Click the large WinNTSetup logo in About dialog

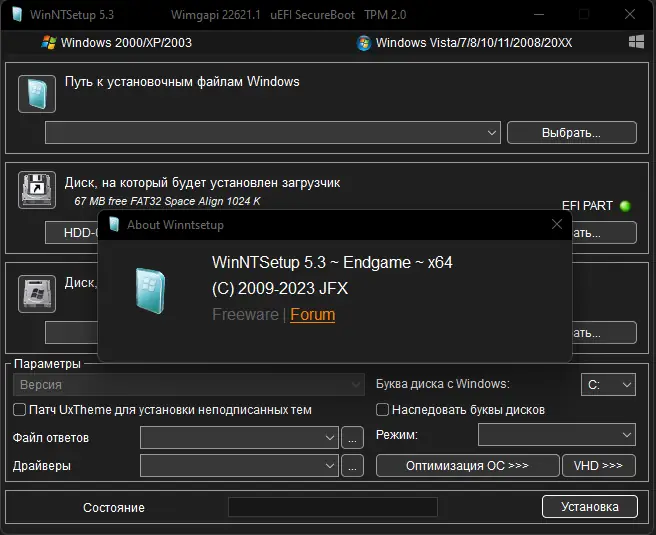[150, 291]
